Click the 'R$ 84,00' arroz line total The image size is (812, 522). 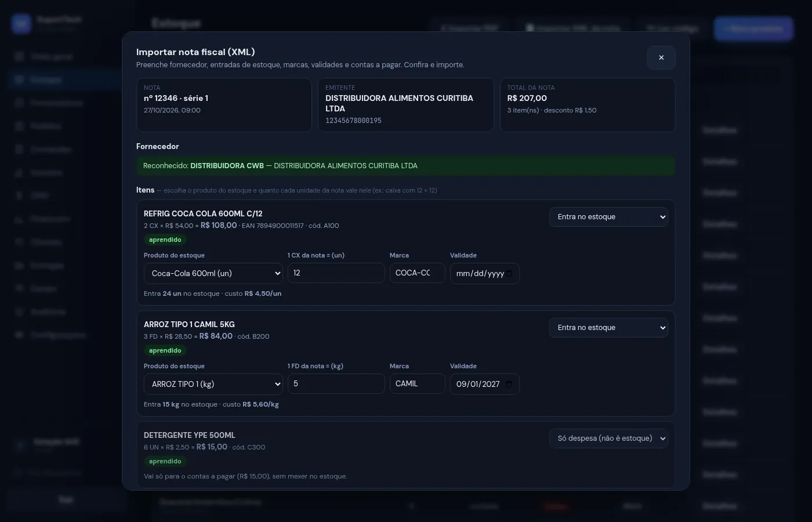[x=216, y=336]
